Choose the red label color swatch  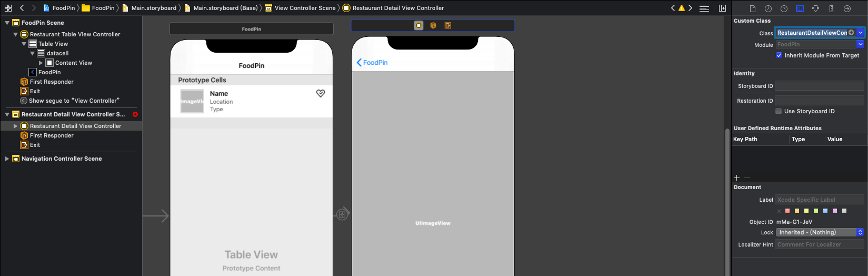coord(787,211)
